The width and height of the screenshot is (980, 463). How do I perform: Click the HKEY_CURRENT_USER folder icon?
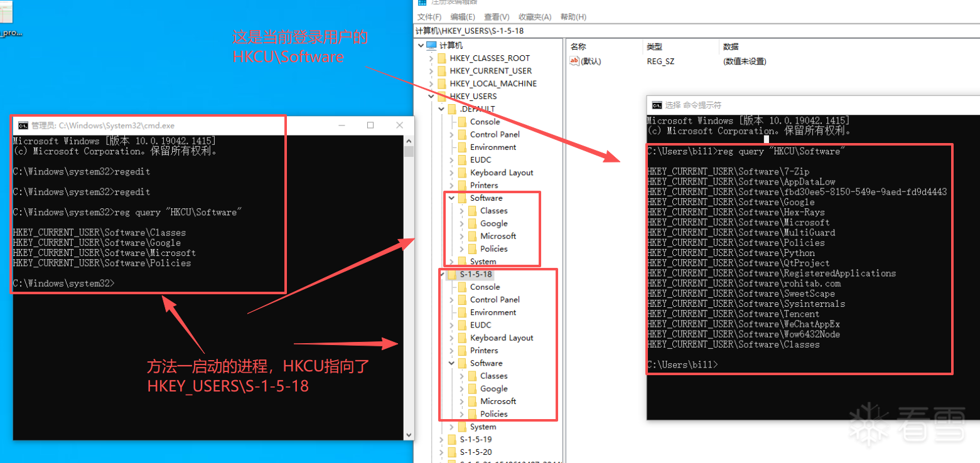442,71
